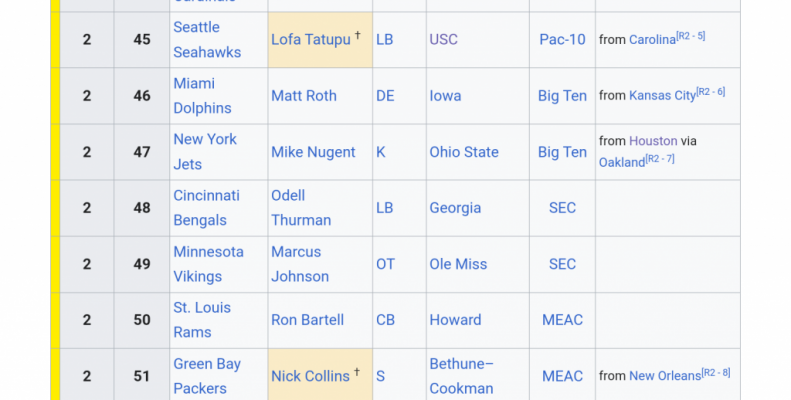Open Matt Roth player page
The image size is (791, 400).
(x=304, y=96)
